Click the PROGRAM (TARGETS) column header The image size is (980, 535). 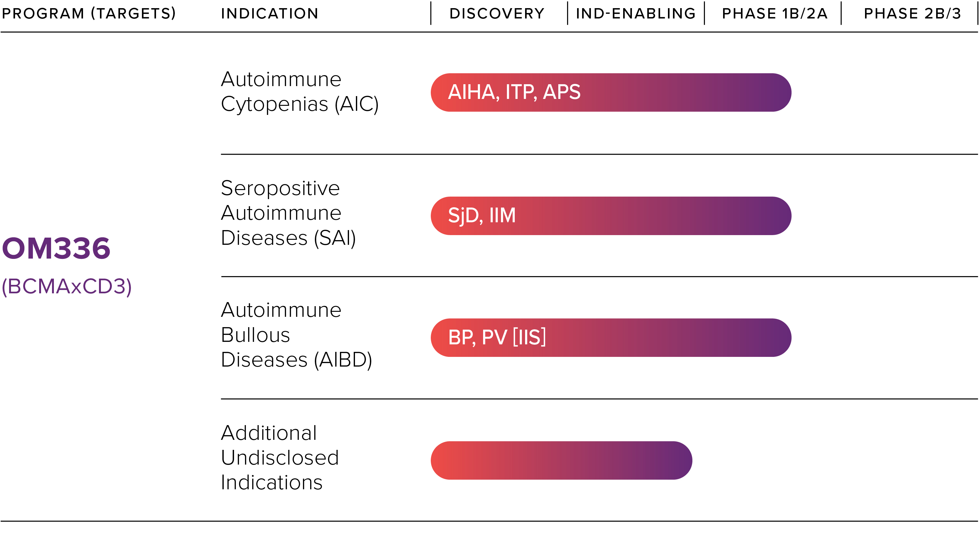(x=89, y=14)
